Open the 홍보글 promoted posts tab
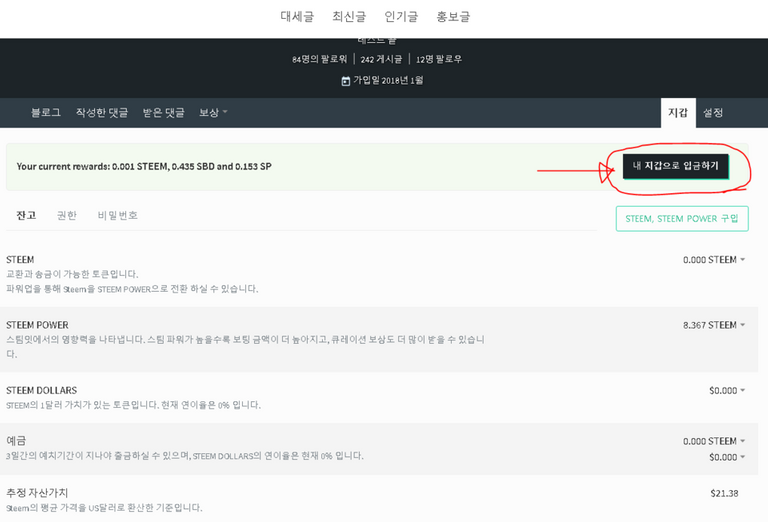The image size is (768, 522). 453,16
